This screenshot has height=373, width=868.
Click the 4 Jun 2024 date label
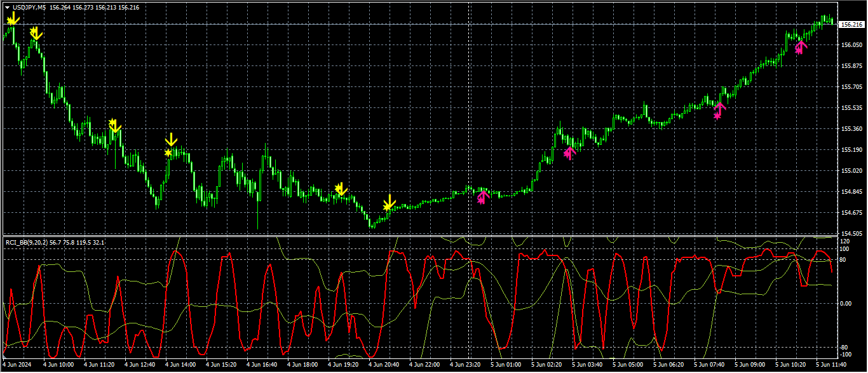(17, 365)
